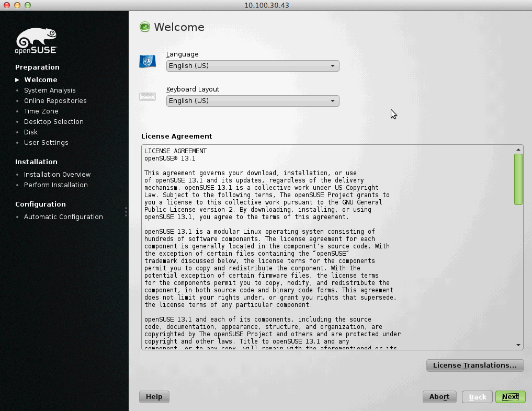Image resolution: width=532 pixels, height=411 pixels.
Task: Select Perform Installation in the sidebar
Action: click(56, 185)
